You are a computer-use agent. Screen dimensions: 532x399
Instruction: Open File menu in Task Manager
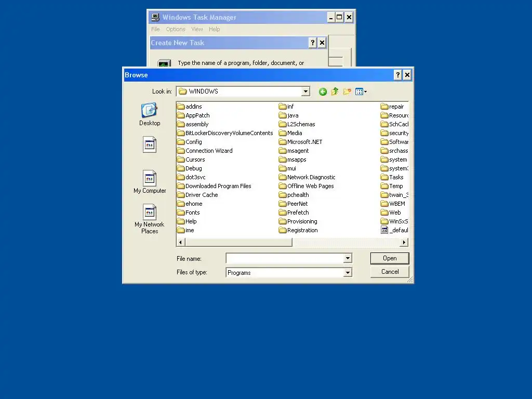pyautogui.click(x=155, y=29)
